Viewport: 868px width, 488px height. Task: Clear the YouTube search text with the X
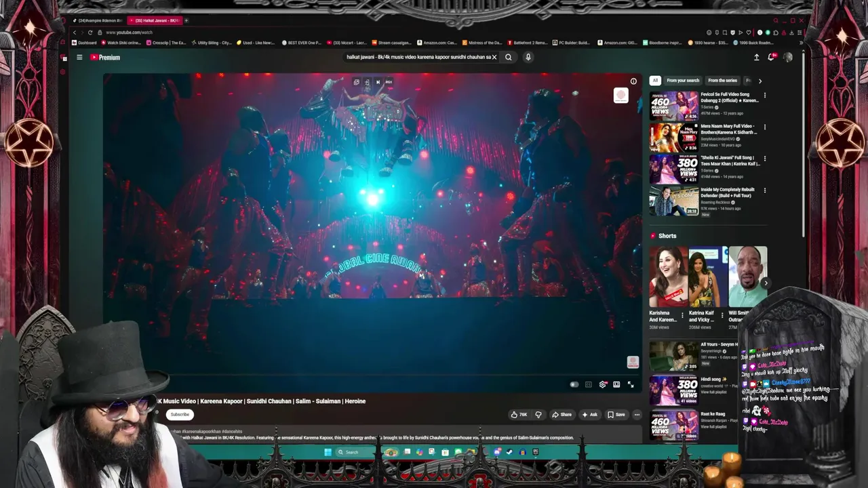coord(494,57)
